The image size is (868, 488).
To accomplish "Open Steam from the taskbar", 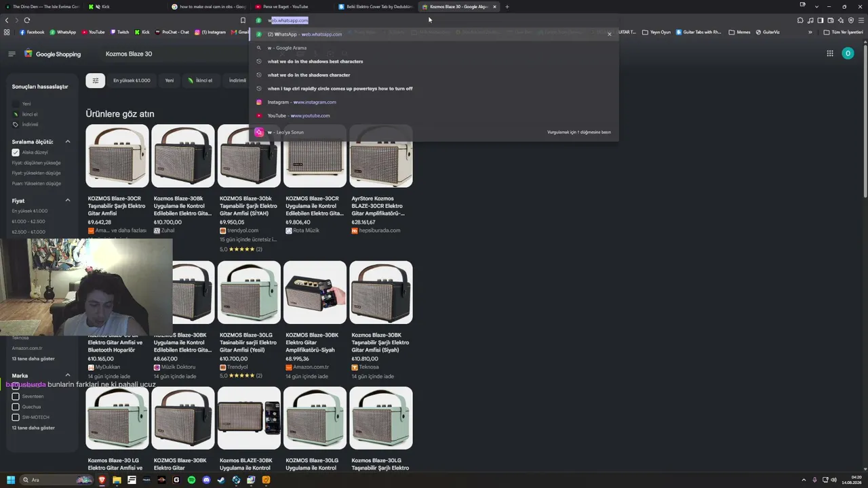I will point(221,480).
